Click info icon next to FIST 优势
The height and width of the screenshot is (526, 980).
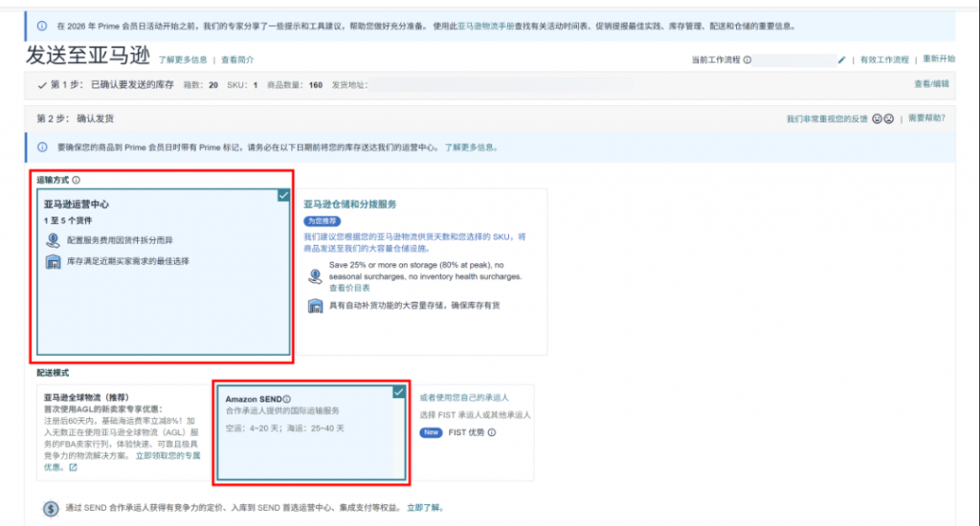[492, 432]
